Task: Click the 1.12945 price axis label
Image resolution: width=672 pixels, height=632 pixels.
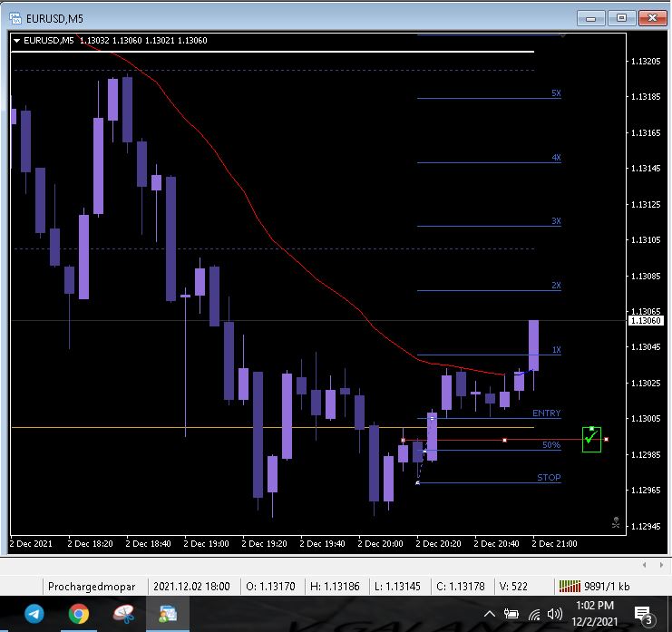Action: [646, 526]
